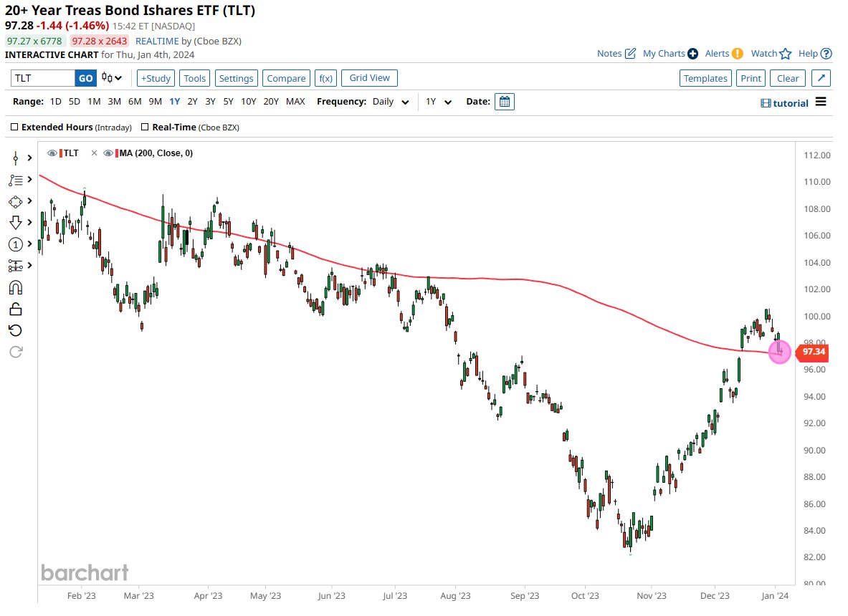Select the 20Y range
The height and width of the screenshot is (616, 848).
point(271,102)
